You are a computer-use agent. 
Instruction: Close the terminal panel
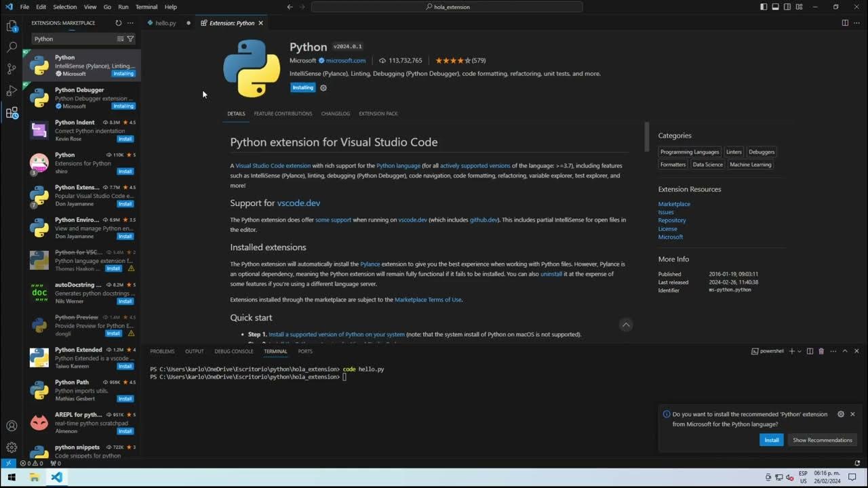tap(857, 351)
